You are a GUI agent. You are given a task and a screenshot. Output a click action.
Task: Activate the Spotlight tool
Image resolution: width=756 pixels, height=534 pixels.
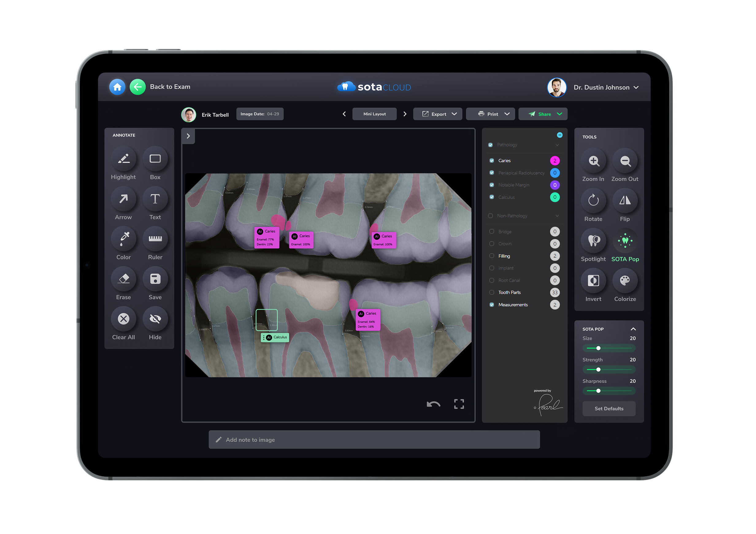(593, 241)
